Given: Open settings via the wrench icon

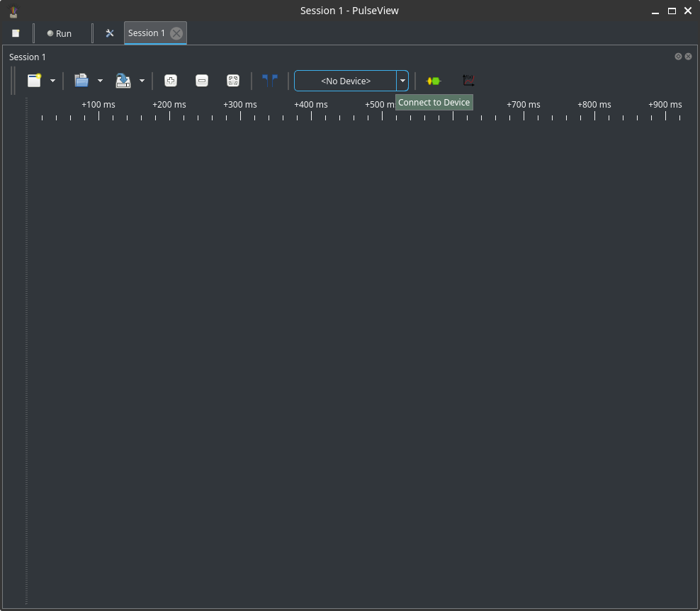Looking at the screenshot, I should pyautogui.click(x=110, y=33).
